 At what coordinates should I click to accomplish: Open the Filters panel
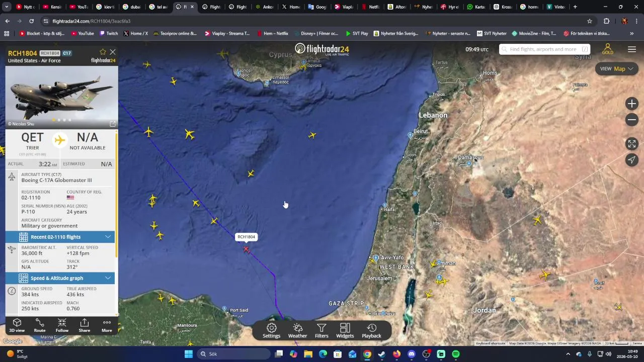[x=321, y=331]
